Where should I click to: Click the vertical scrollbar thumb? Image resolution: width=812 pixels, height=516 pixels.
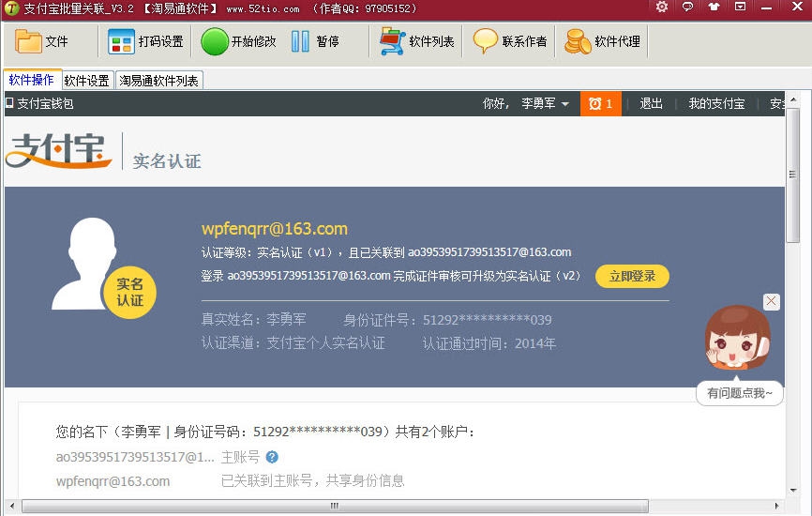(x=793, y=175)
